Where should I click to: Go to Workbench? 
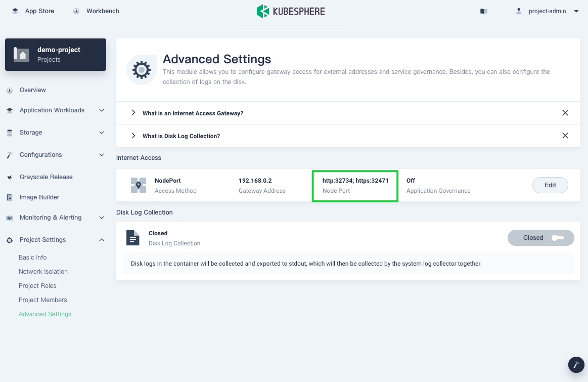[103, 11]
